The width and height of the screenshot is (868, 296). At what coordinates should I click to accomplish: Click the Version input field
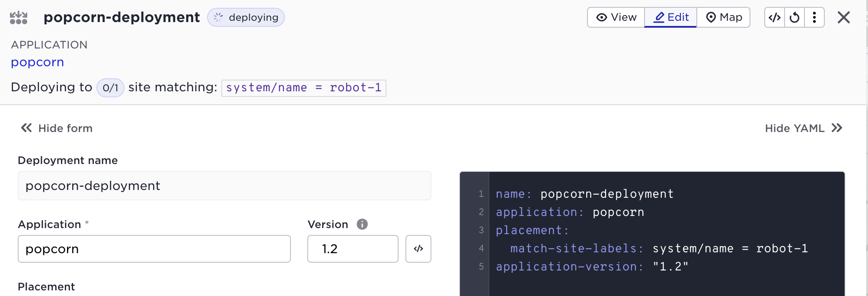pyautogui.click(x=353, y=249)
